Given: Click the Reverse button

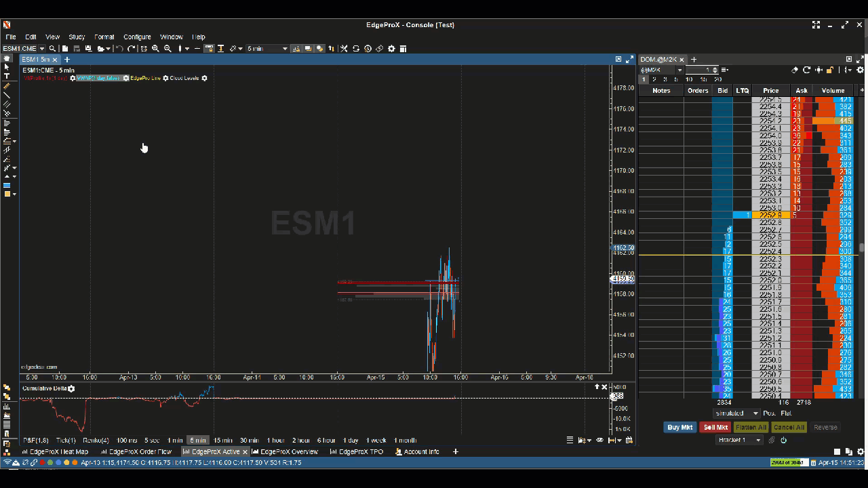Looking at the screenshot, I should (x=825, y=427).
